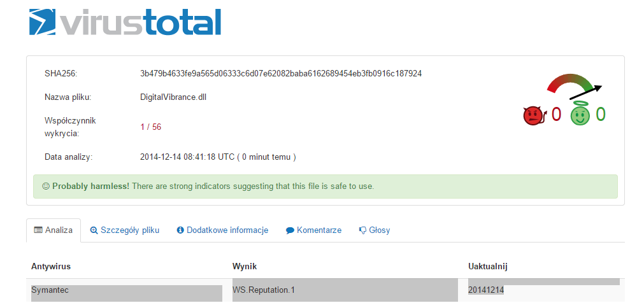
Task: Show the Komentarze tab
Action: pyautogui.click(x=314, y=230)
